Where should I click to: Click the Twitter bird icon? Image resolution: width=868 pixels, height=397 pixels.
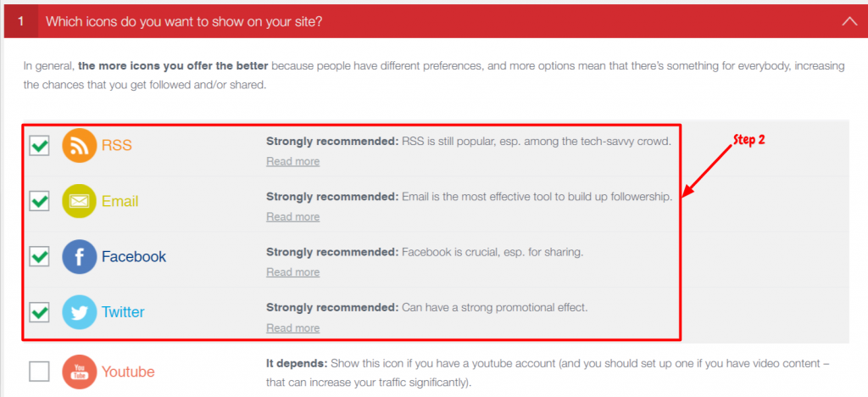[79, 312]
